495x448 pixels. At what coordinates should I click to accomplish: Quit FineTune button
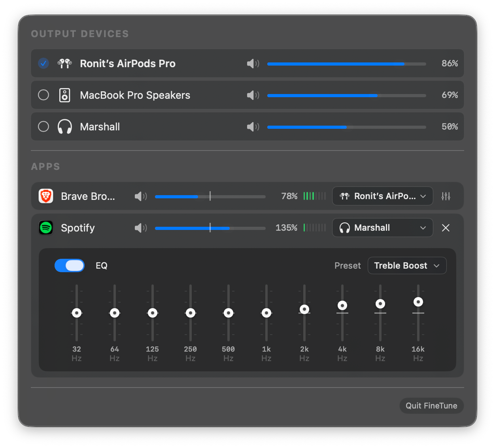pos(431,406)
